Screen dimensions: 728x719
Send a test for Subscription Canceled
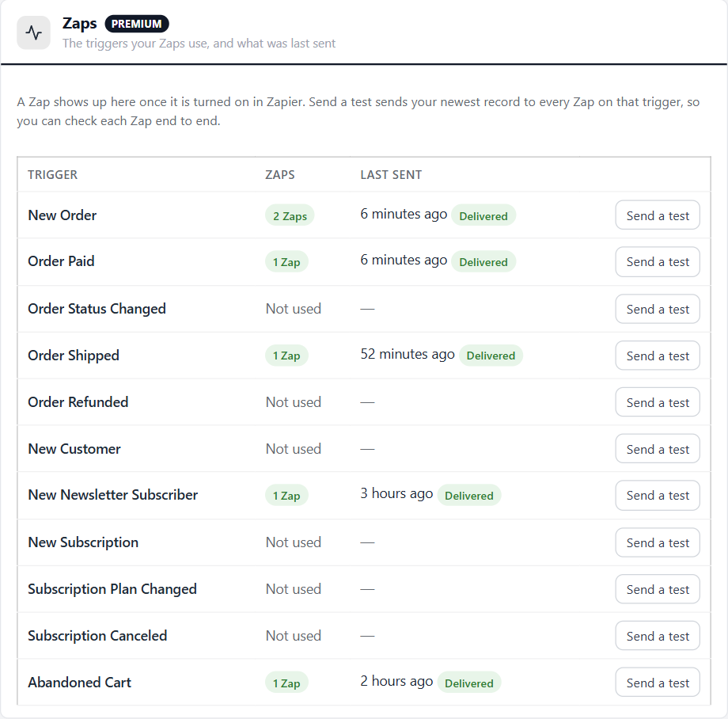pyautogui.click(x=658, y=636)
